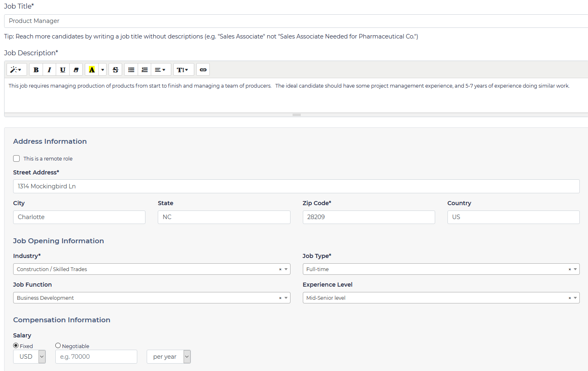Insert an ordered numbered list
The width and height of the screenshot is (588, 371).
tap(145, 70)
